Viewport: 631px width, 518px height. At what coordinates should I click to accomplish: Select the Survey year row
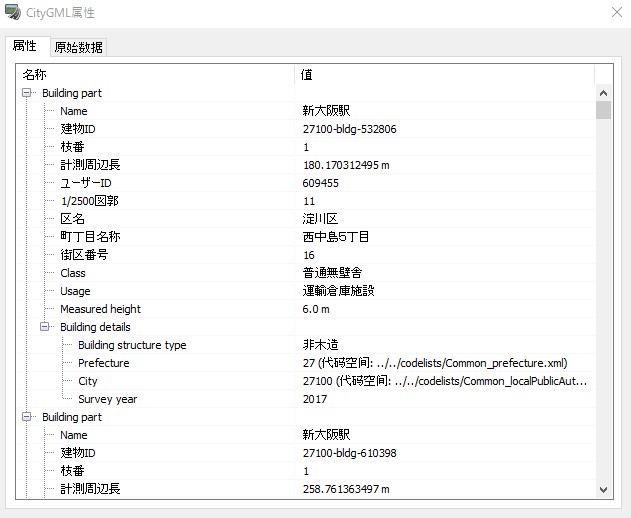pyautogui.click(x=306, y=399)
